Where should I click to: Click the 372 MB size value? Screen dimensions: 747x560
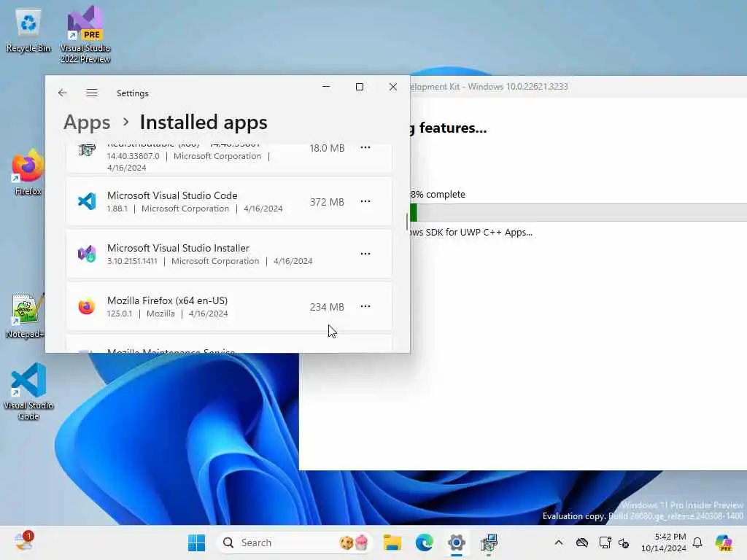tap(327, 202)
